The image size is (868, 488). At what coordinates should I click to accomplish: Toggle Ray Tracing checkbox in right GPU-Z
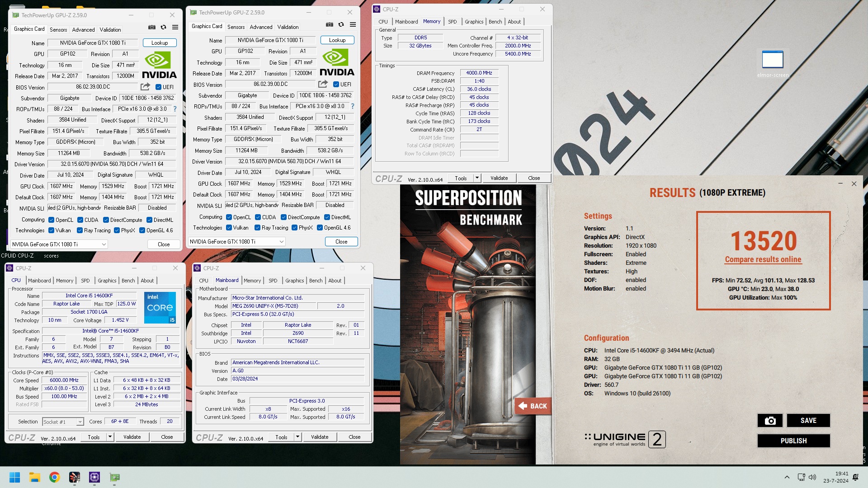tap(257, 228)
